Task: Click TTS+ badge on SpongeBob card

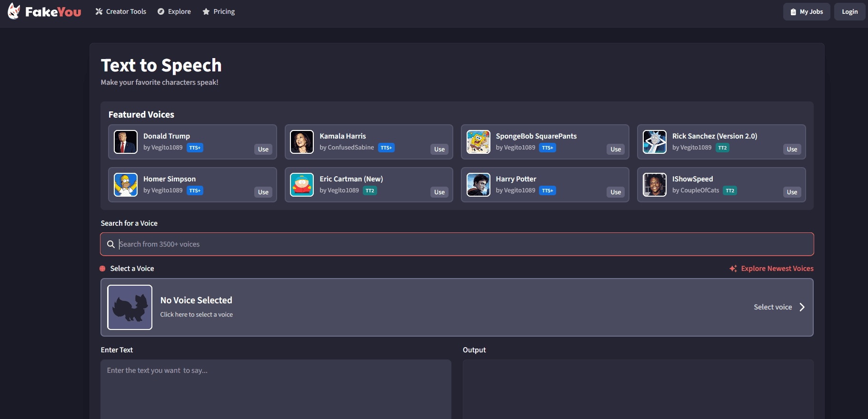Action: click(548, 148)
